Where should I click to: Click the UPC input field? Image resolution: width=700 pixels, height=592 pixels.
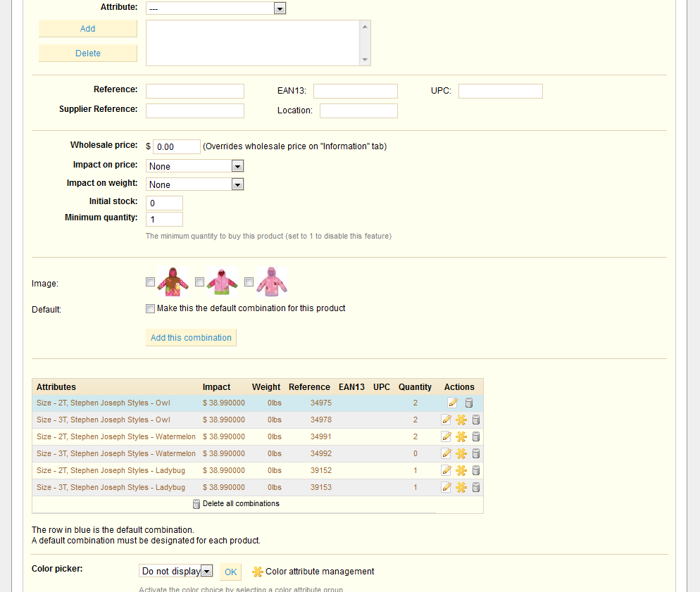coord(501,91)
